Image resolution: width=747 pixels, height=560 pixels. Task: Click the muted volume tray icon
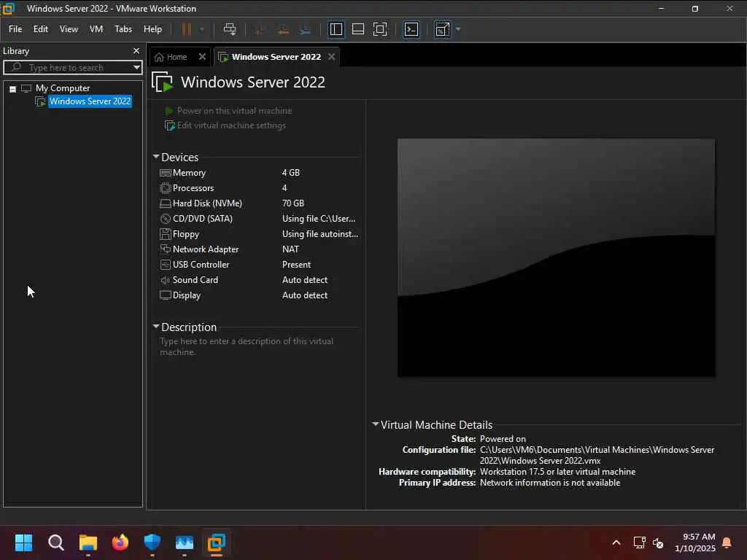tap(659, 542)
